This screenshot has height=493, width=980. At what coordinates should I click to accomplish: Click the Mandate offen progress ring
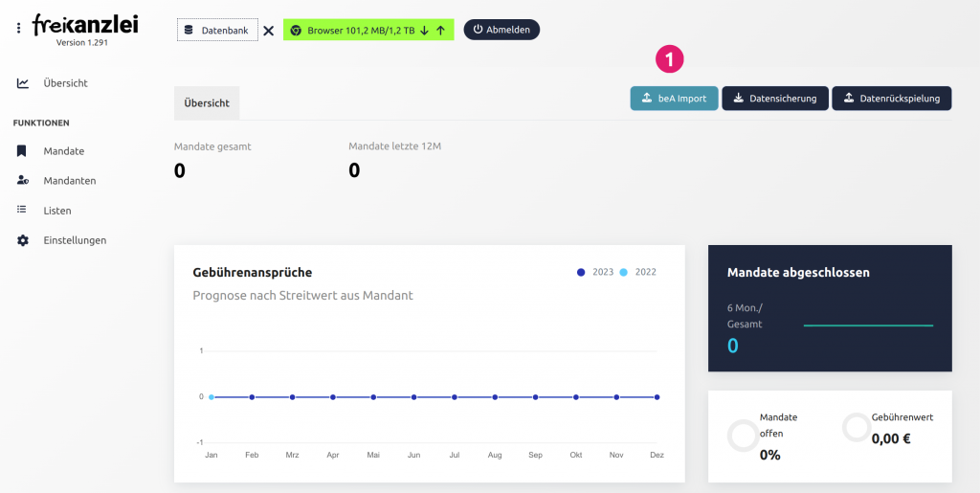tap(743, 436)
